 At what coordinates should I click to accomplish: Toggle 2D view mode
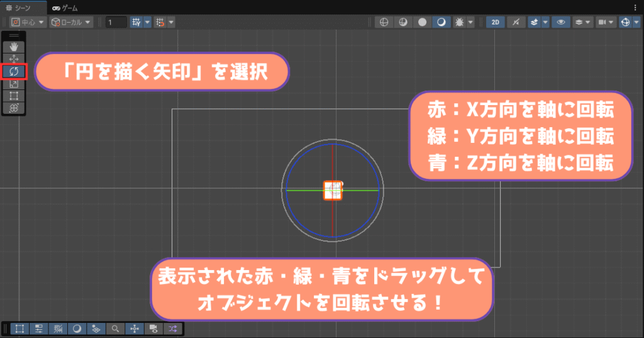(x=496, y=22)
